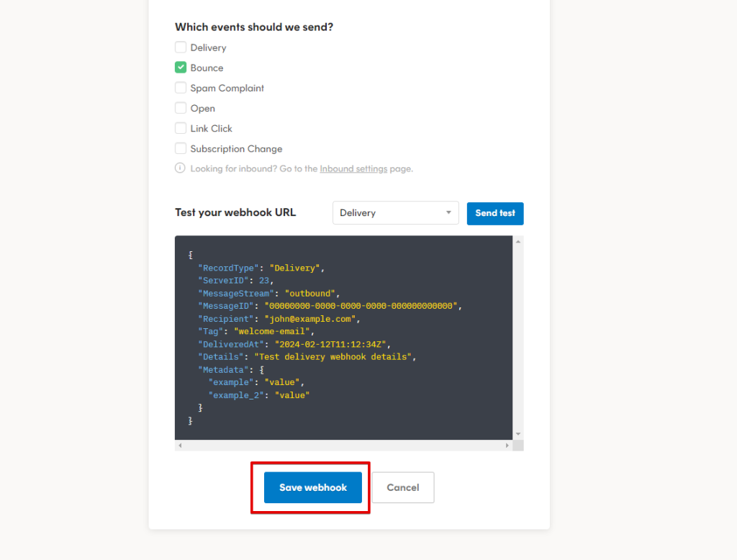Click the john@example.com value in the JSON
Image resolution: width=737 pixels, height=560 pixels.
click(311, 319)
